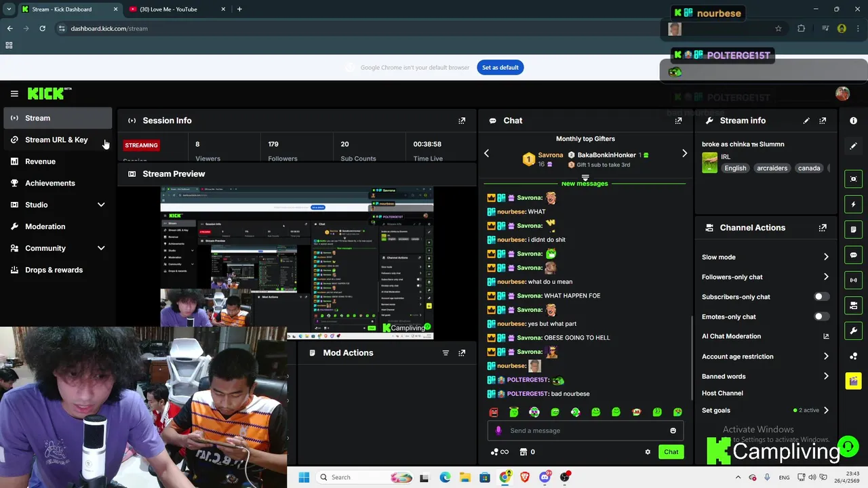Open the Revenue page
Image resolution: width=868 pixels, height=488 pixels.
coord(58,161)
